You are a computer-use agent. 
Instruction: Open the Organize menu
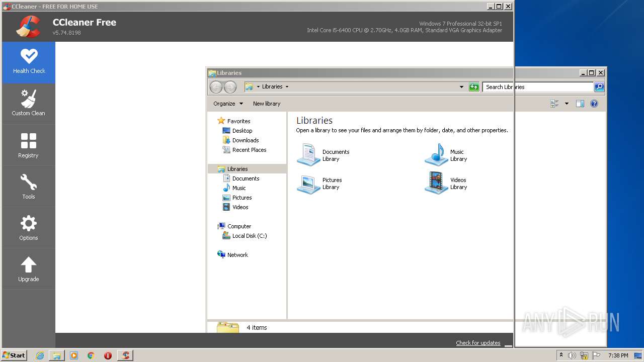(228, 104)
